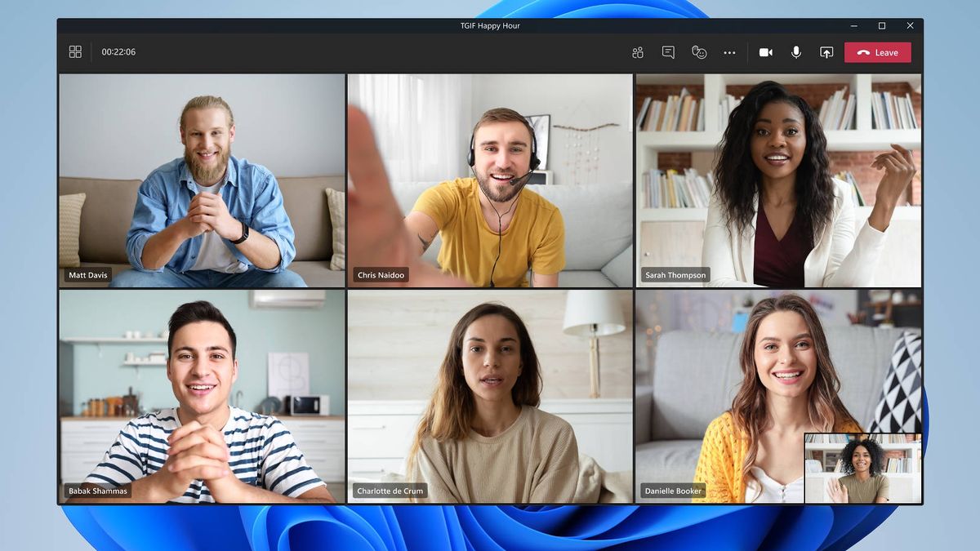The image size is (980, 551).
Task: Click the 'Babak Shammas' name label
Action: coord(98,491)
